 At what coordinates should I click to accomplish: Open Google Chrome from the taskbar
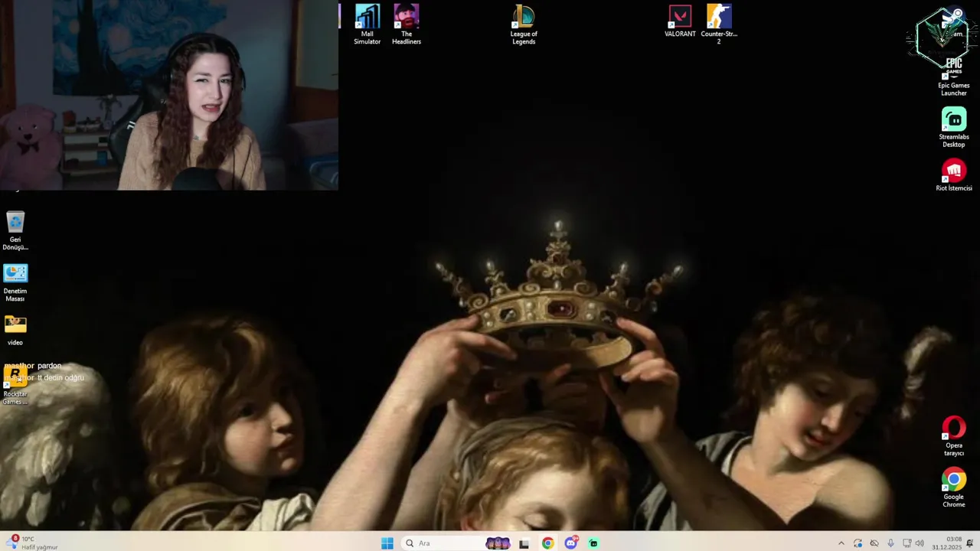click(x=547, y=543)
